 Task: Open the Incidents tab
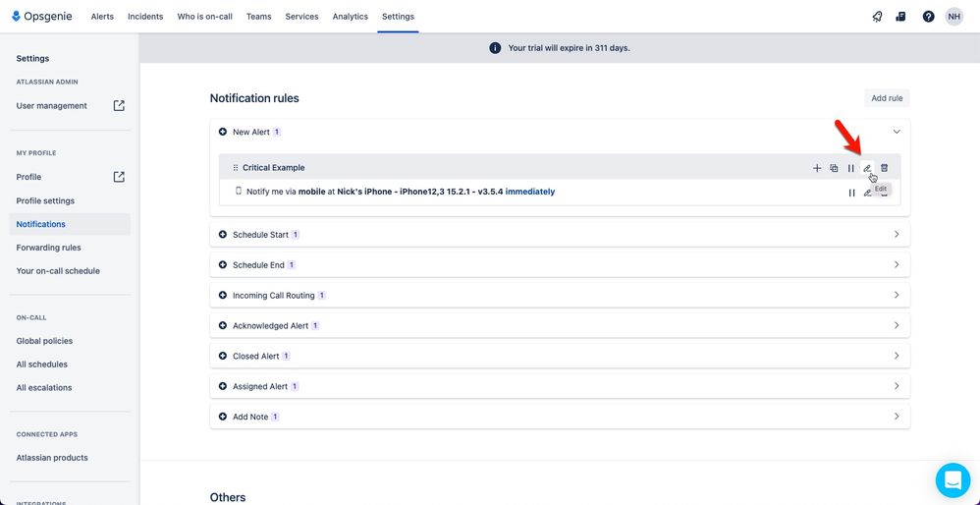(145, 17)
